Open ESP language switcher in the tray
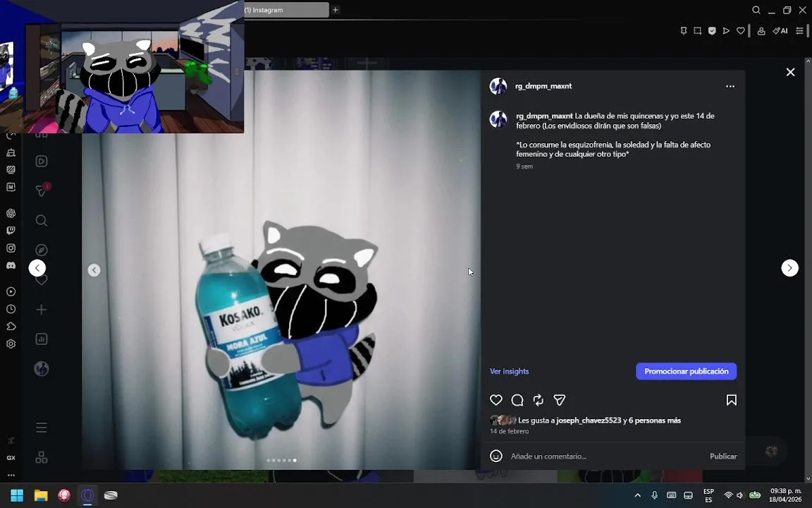This screenshot has width=812, height=508. click(708, 495)
